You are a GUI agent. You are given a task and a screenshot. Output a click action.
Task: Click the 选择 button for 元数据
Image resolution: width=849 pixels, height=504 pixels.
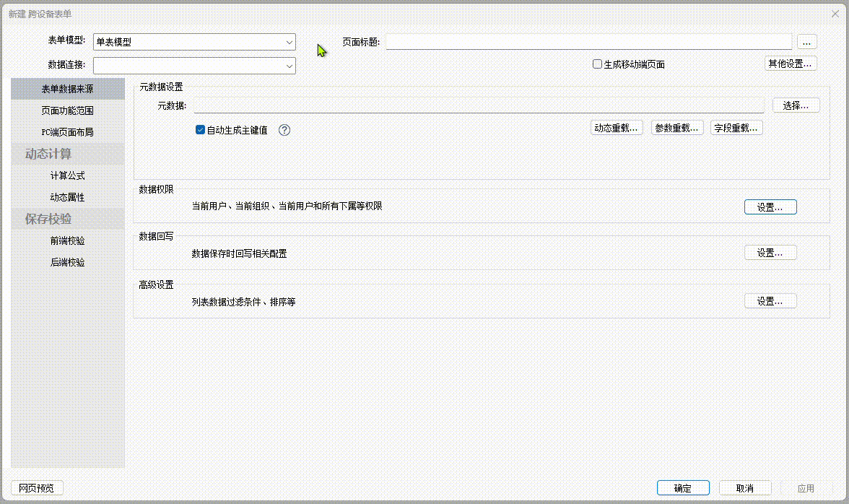tap(796, 105)
